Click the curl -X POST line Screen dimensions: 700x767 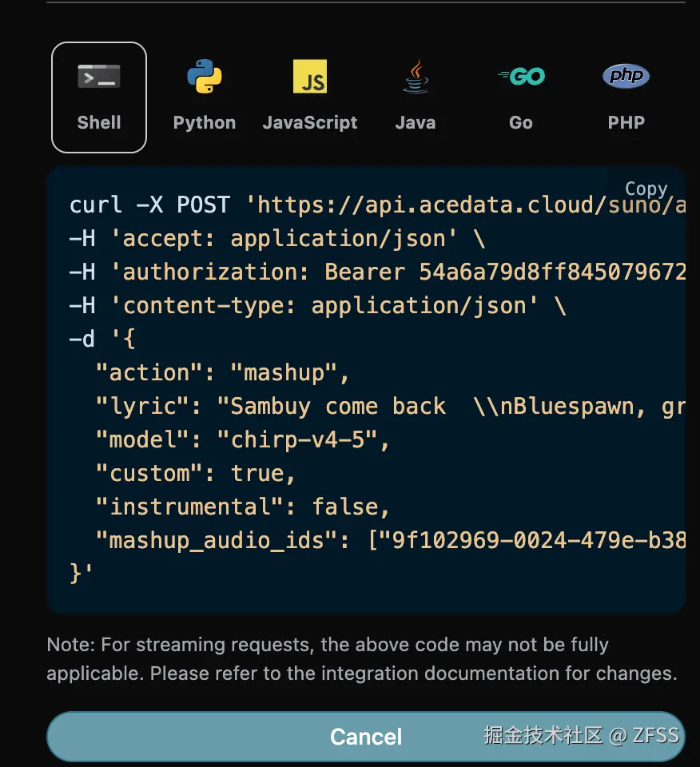tap(377, 205)
